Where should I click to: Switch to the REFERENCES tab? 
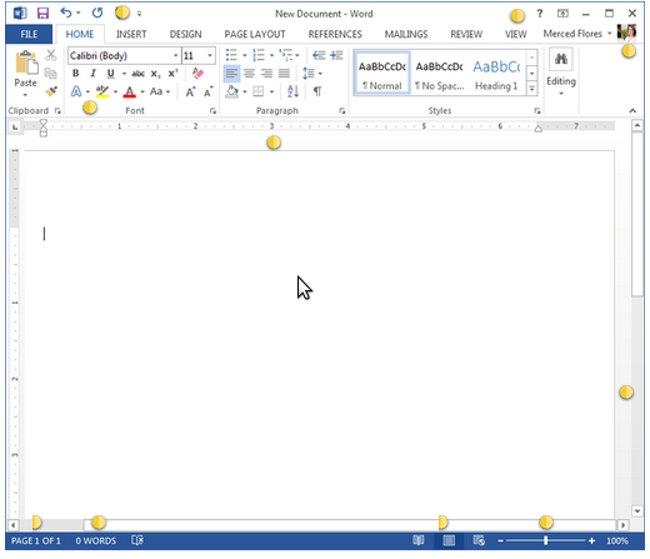tap(335, 34)
